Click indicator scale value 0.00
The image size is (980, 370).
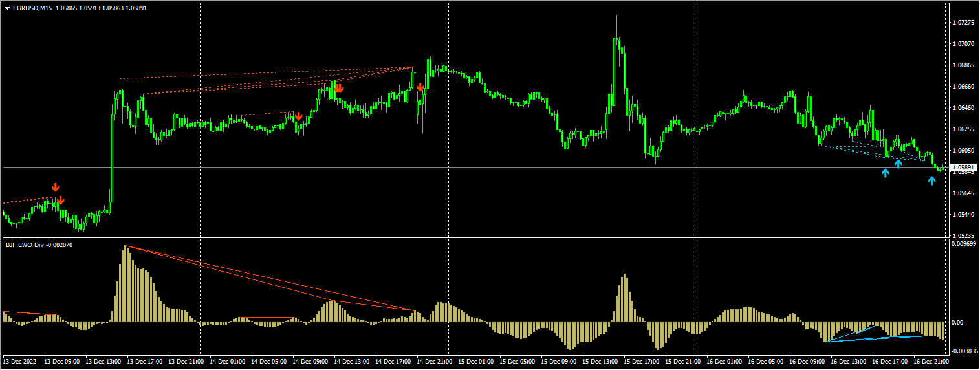coord(958,322)
